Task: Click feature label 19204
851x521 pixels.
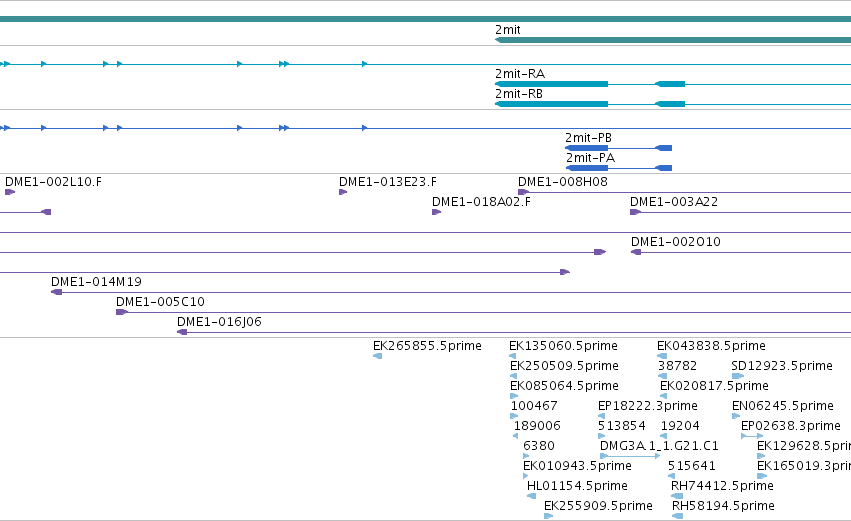Action: point(680,427)
